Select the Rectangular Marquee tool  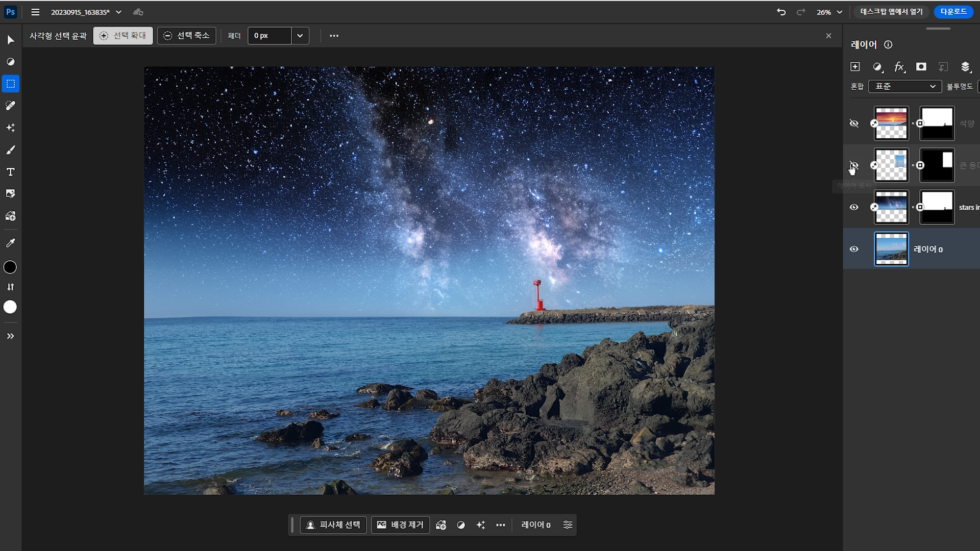[11, 84]
